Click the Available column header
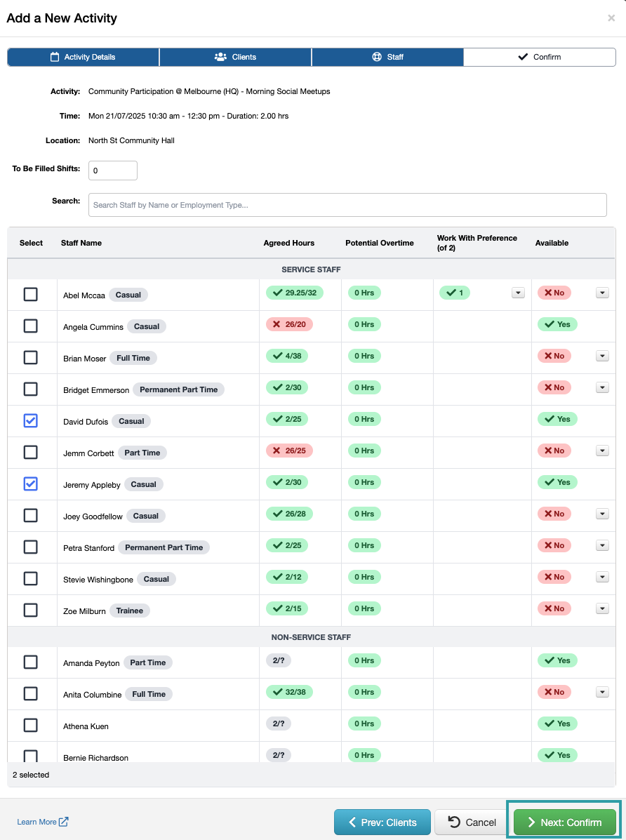The width and height of the screenshot is (626, 840). [552, 243]
